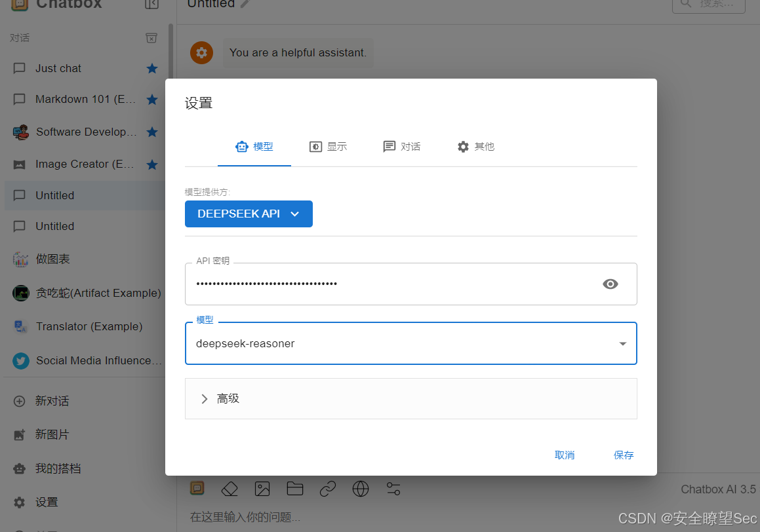
Task: Collapse the sidebar panel icon
Action: (x=151, y=5)
